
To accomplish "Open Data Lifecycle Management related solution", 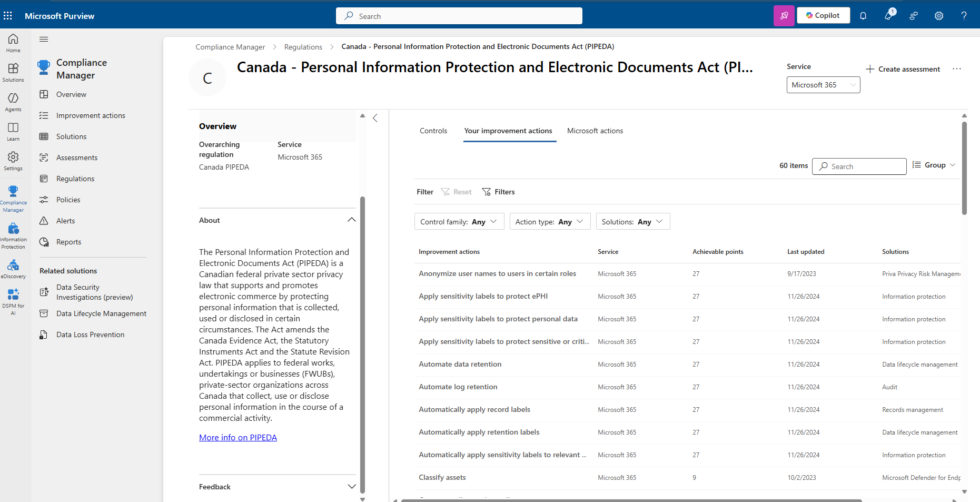I will 101,313.
